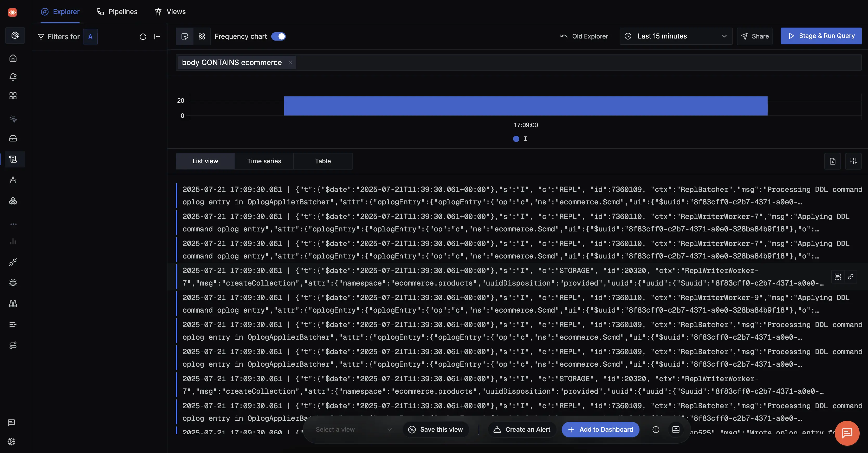Switch to the clickhouse query mode icon
The image size is (868, 453).
point(202,36)
